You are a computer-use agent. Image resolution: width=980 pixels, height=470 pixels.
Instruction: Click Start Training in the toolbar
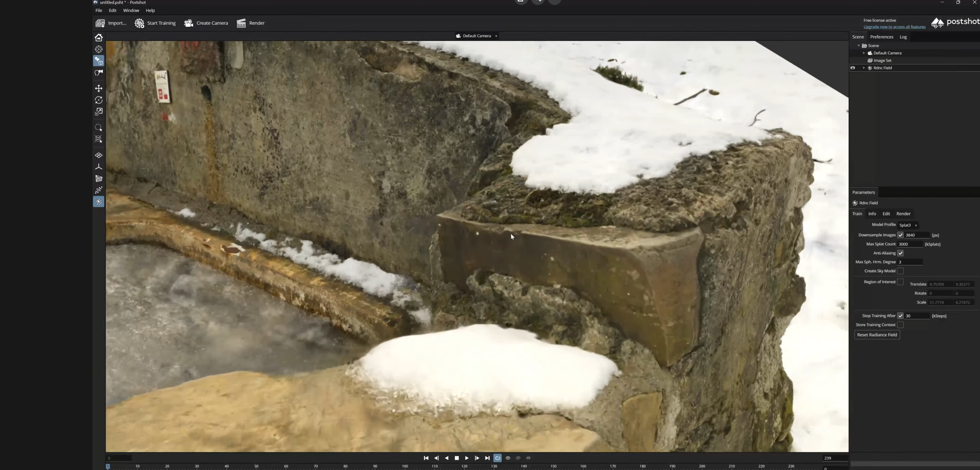[155, 23]
